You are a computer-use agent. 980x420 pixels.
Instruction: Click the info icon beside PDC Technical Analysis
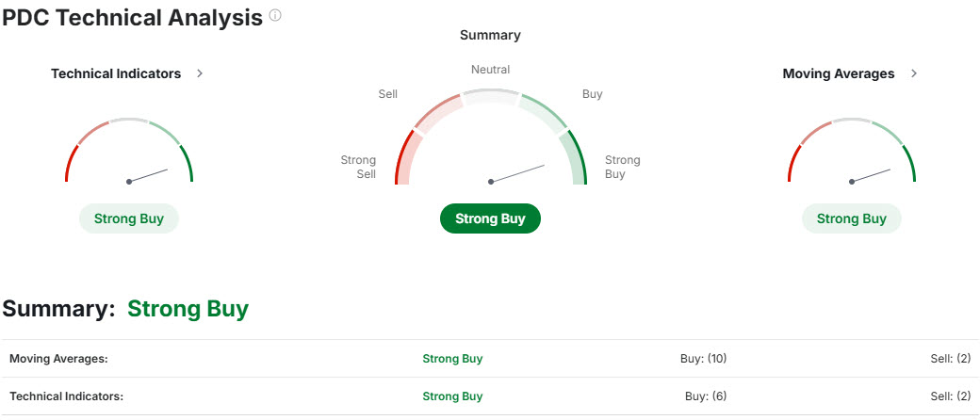tap(275, 16)
